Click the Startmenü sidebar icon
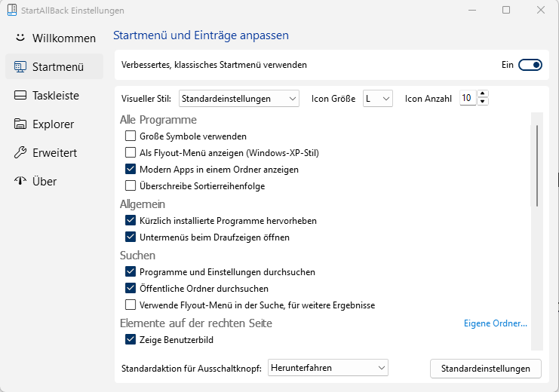This screenshot has width=559, height=392. click(20, 67)
